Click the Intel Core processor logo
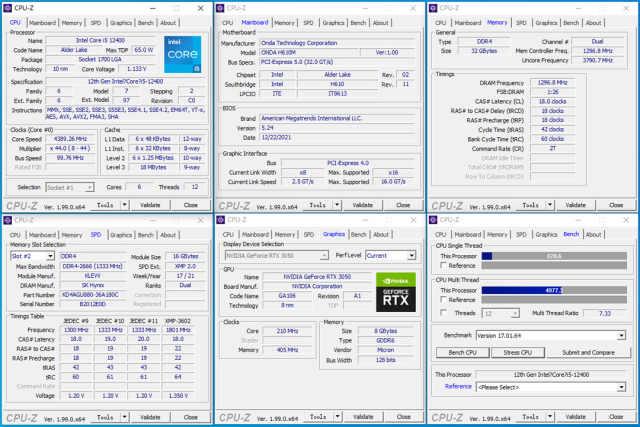The width and height of the screenshot is (640, 427). click(182, 54)
